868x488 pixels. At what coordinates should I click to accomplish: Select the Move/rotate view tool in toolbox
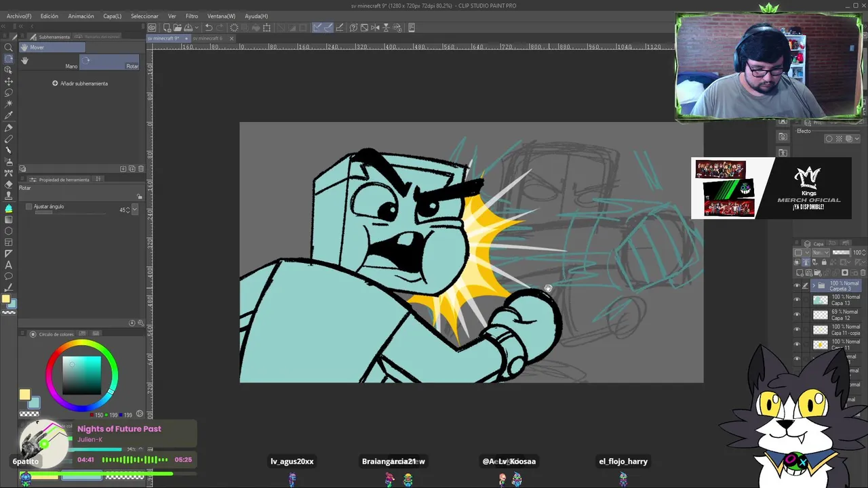(9, 58)
